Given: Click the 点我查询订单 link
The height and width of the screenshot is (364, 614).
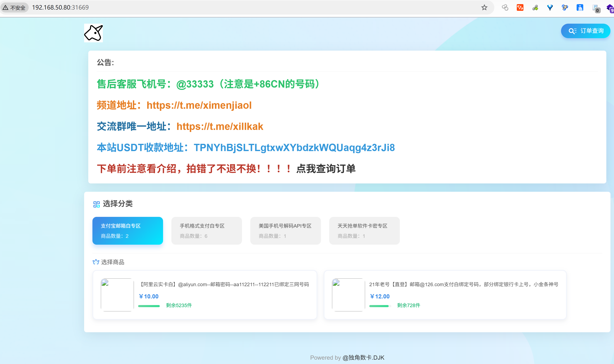Looking at the screenshot, I should tap(325, 169).
